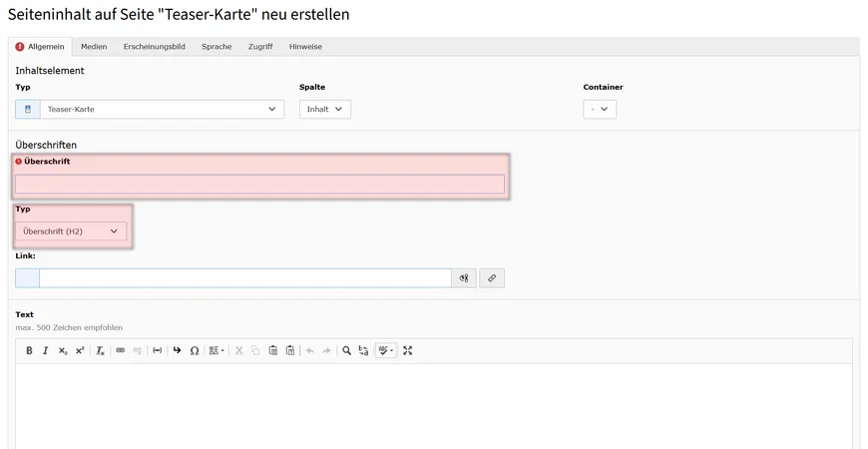The height and width of the screenshot is (449, 868).
Task: Open the Container dropdown
Action: click(x=600, y=109)
